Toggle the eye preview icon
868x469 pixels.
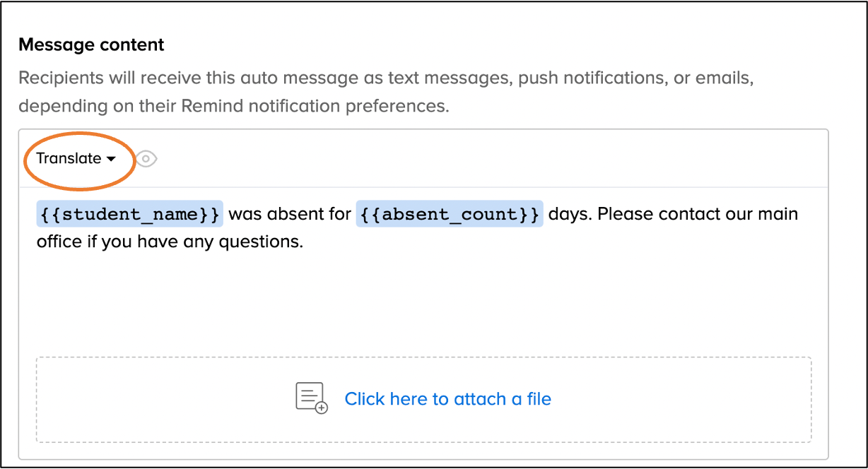coord(146,159)
